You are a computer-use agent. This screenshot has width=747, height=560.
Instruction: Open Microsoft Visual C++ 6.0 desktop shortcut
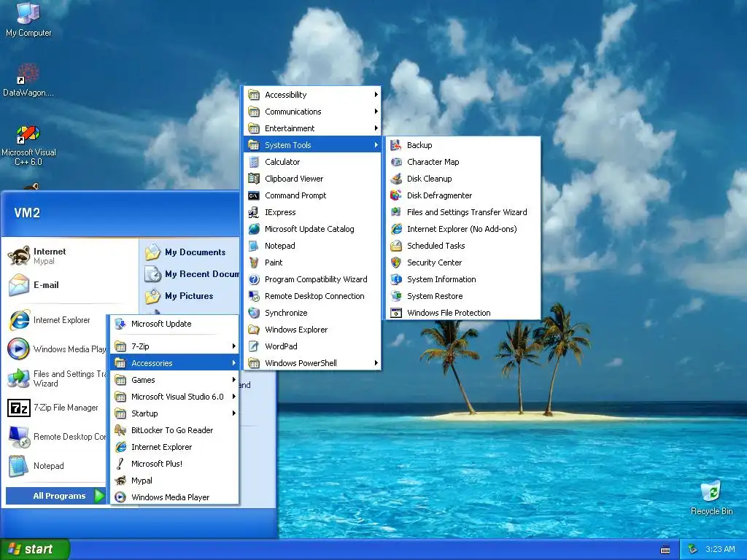pos(28,145)
